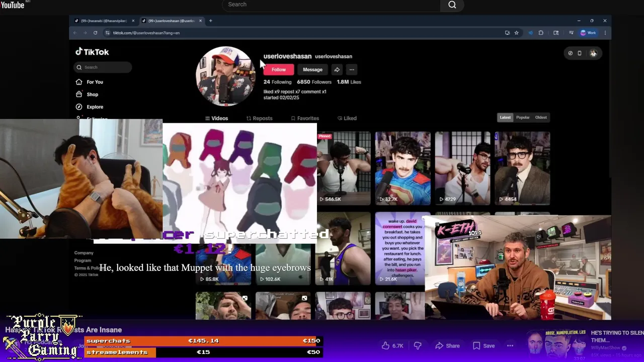Screen dimensions: 644x362
Task: Open the YouTube more actions ellipsis
Action: (510, 346)
